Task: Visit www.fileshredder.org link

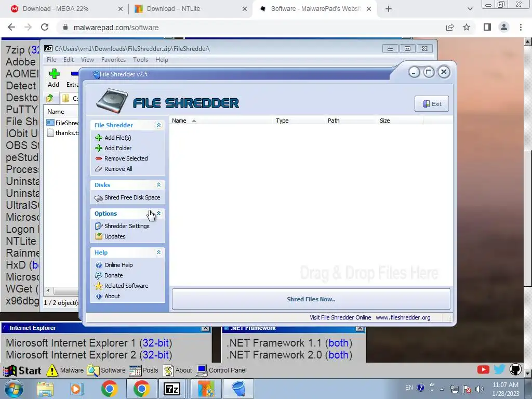Action: point(403,317)
